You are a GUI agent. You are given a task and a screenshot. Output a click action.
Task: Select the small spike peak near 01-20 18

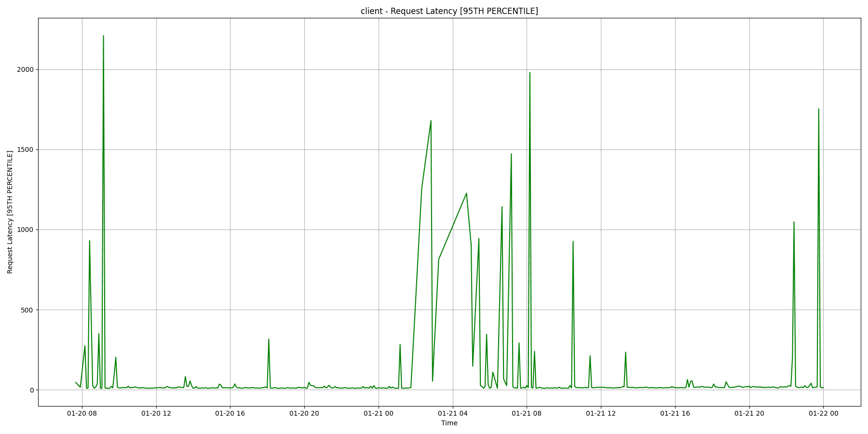(269, 339)
